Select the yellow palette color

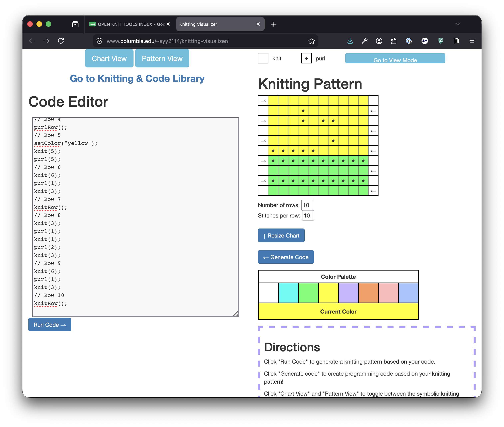click(328, 293)
